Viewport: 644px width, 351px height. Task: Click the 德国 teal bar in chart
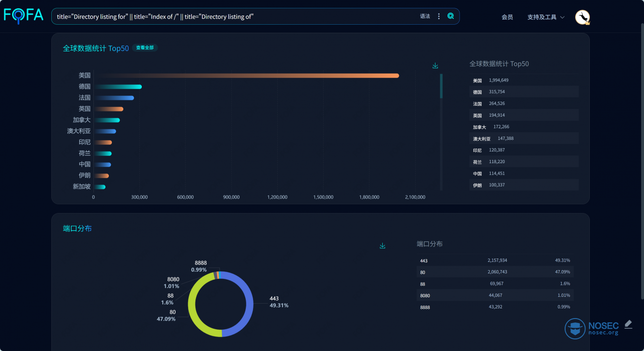(118, 87)
